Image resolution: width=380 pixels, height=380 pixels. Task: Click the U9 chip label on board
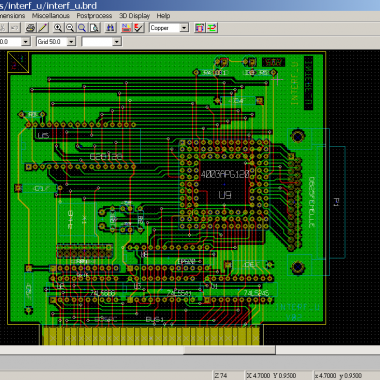[225, 195]
